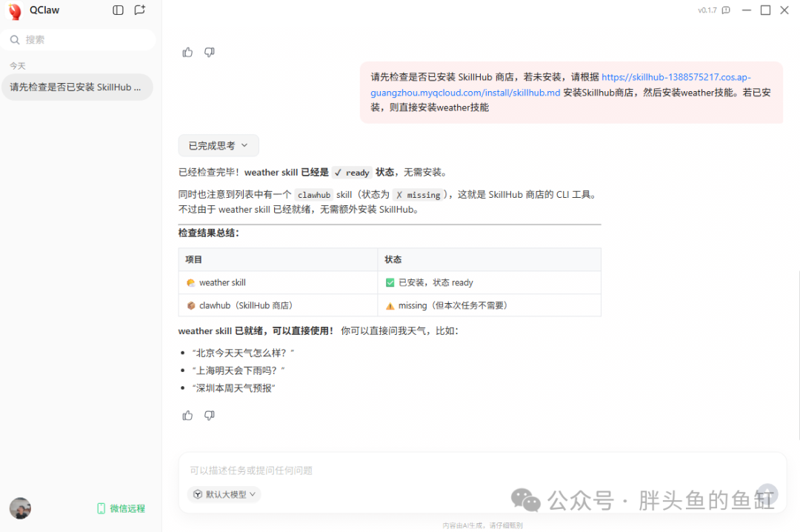Click the inline 'clawhub' code tag
The image size is (800, 532).
[x=314, y=195]
